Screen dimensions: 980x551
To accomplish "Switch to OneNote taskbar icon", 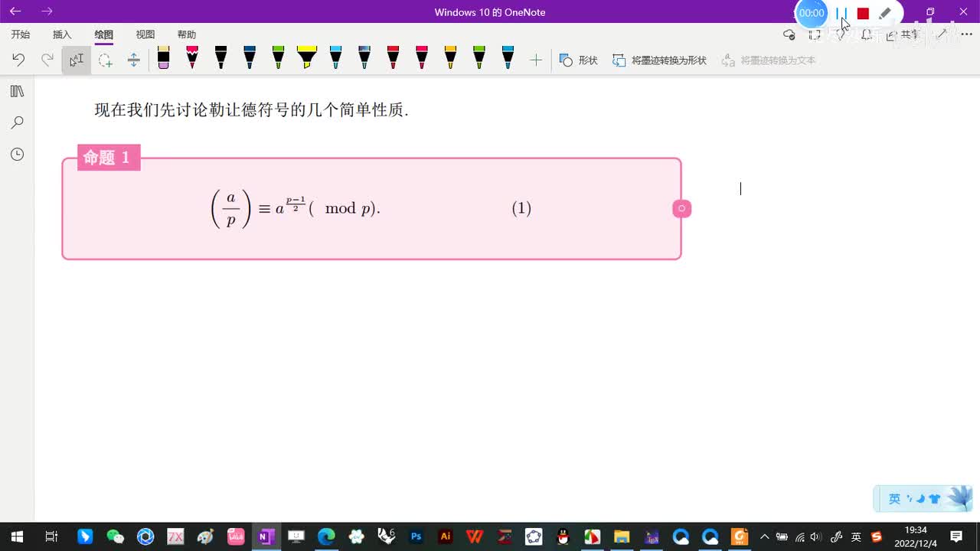I will 266,536.
